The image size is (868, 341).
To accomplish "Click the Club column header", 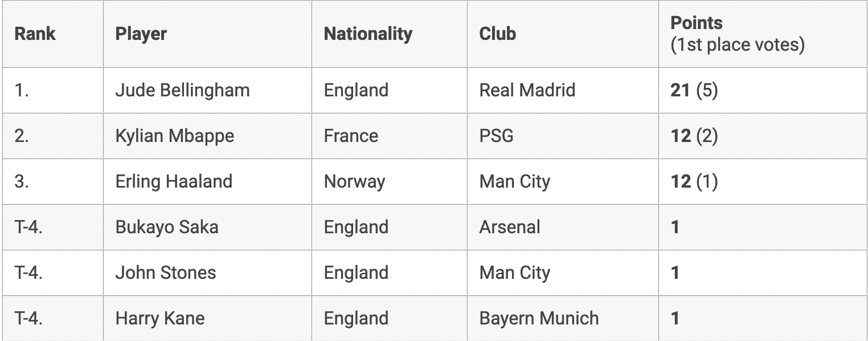I will 497,34.
